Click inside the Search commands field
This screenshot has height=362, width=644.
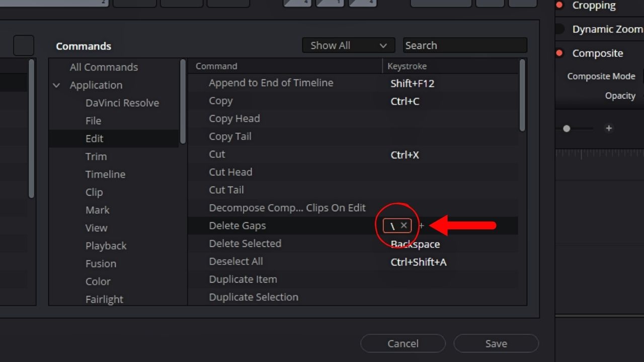464,45
